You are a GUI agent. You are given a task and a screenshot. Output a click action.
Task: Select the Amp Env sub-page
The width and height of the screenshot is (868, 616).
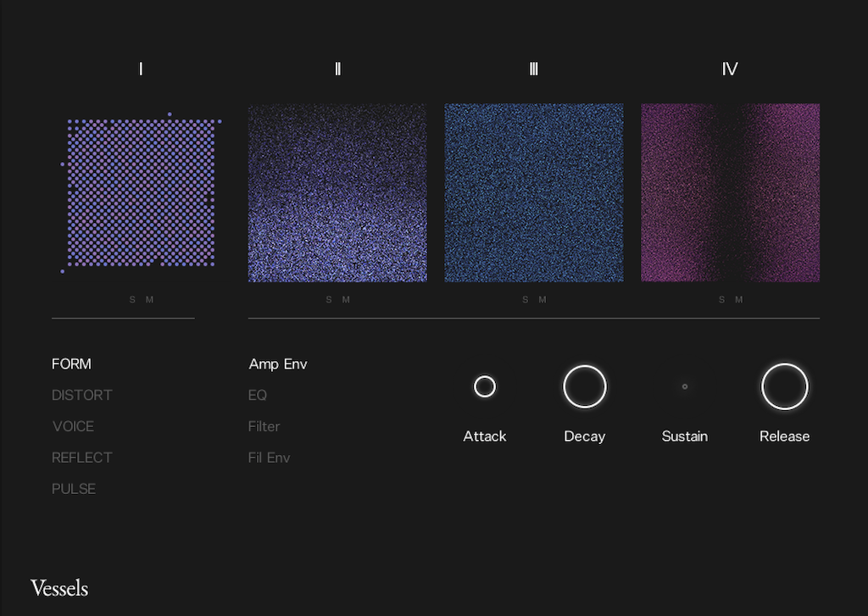[278, 363]
